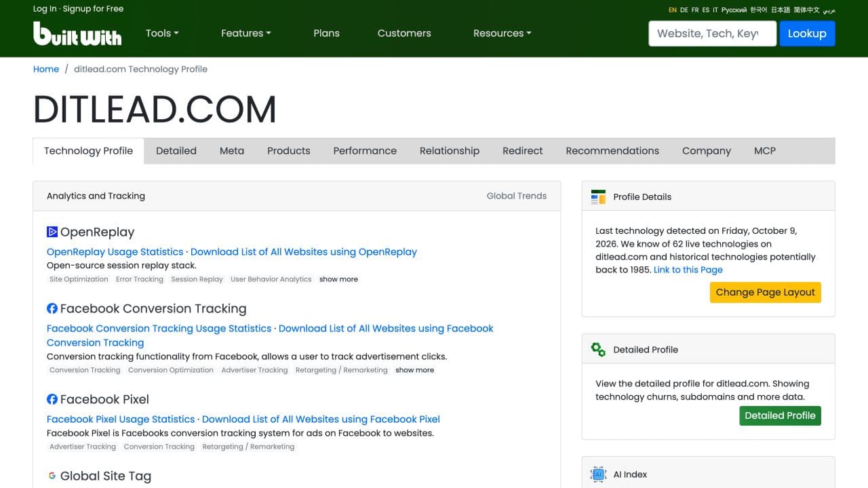
Task: Select the Redirect tab
Action: (523, 151)
